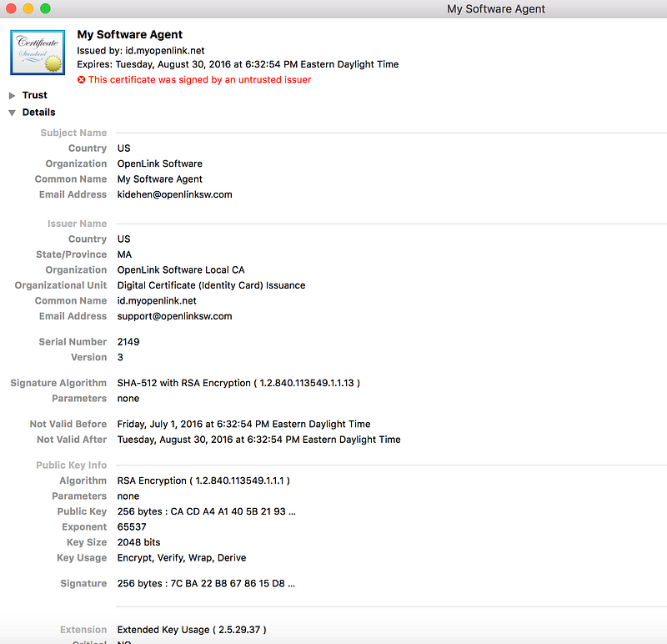Select the 'Digital Certificate (Identity Card) Issuance' value
Screen dimensions: 667x644
coord(212,285)
